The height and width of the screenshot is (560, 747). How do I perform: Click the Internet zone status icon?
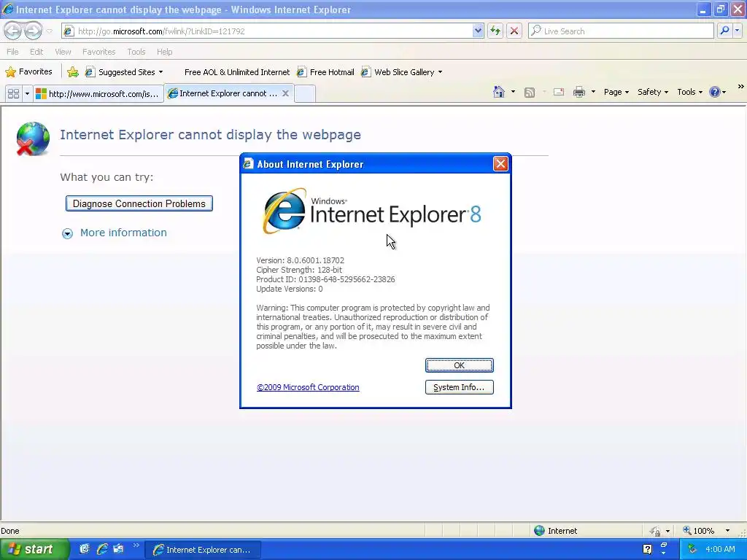pyautogui.click(x=539, y=531)
